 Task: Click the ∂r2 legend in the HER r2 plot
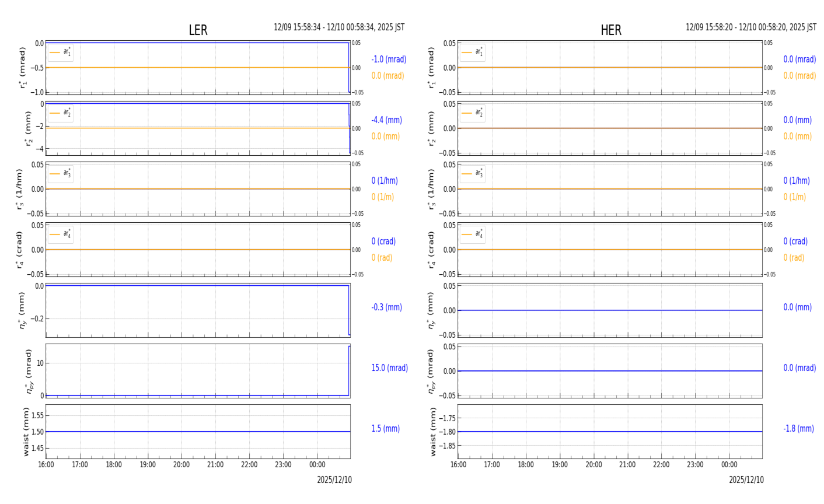[473, 113]
